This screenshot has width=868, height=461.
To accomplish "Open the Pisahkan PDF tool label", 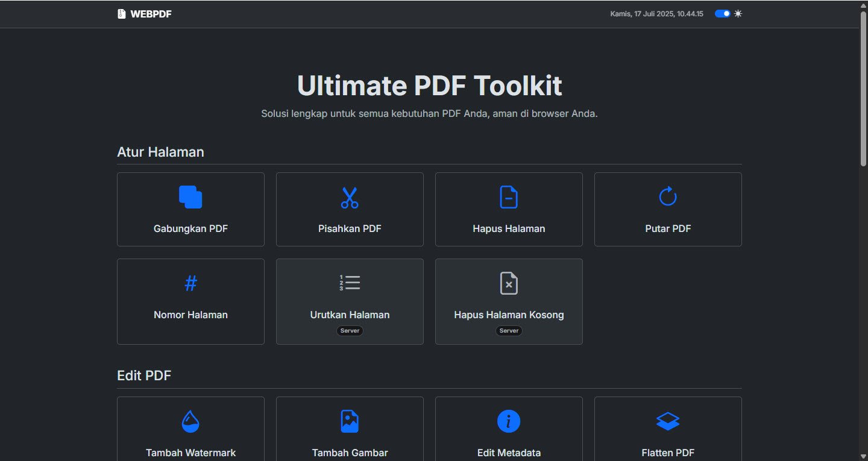I will (350, 228).
